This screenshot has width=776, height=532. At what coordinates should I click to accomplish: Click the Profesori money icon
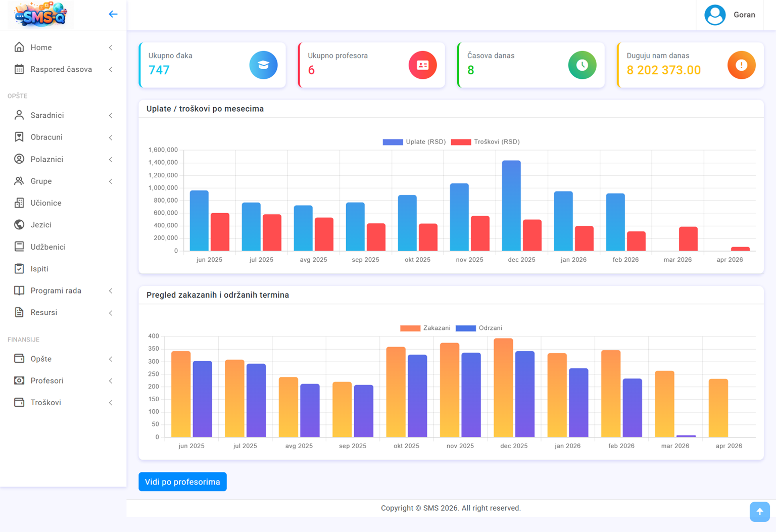19,380
